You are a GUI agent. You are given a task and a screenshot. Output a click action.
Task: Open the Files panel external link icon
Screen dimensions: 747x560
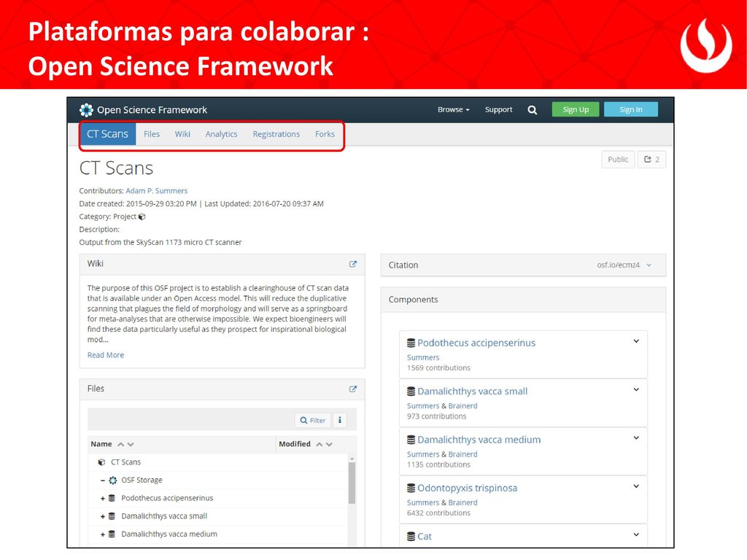pos(352,389)
